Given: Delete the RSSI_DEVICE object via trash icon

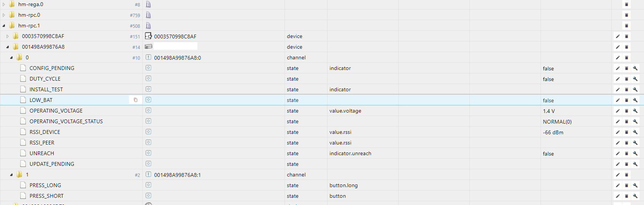Looking at the screenshot, I should tap(627, 132).
